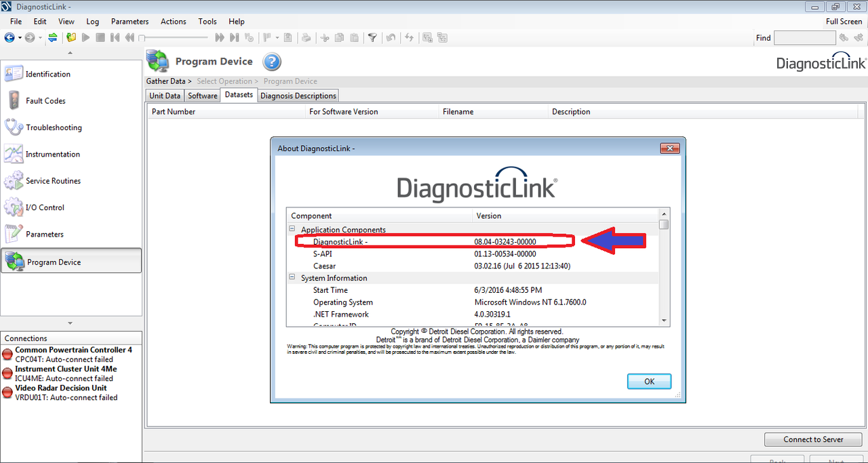Open the Parameters sidebar panel
This screenshot has height=463, width=868.
(71, 235)
